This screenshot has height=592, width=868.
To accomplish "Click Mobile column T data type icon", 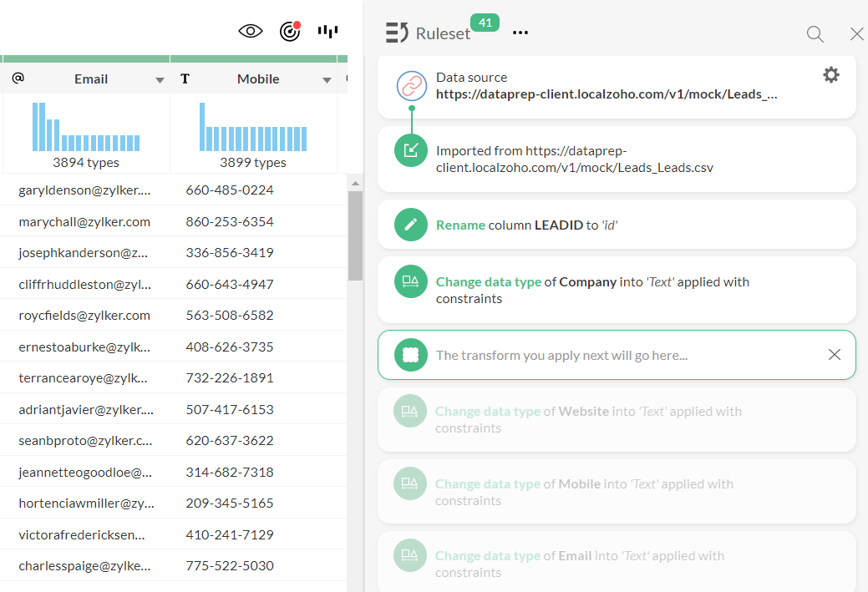I will click(x=185, y=79).
